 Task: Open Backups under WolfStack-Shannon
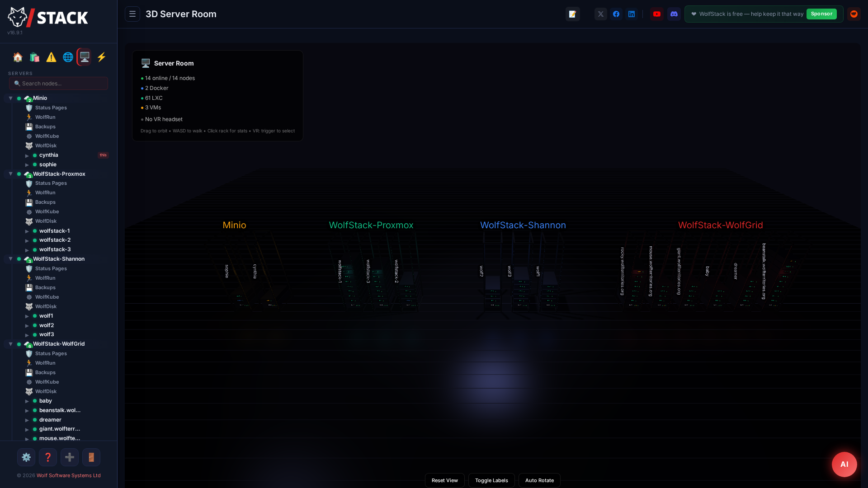point(45,287)
